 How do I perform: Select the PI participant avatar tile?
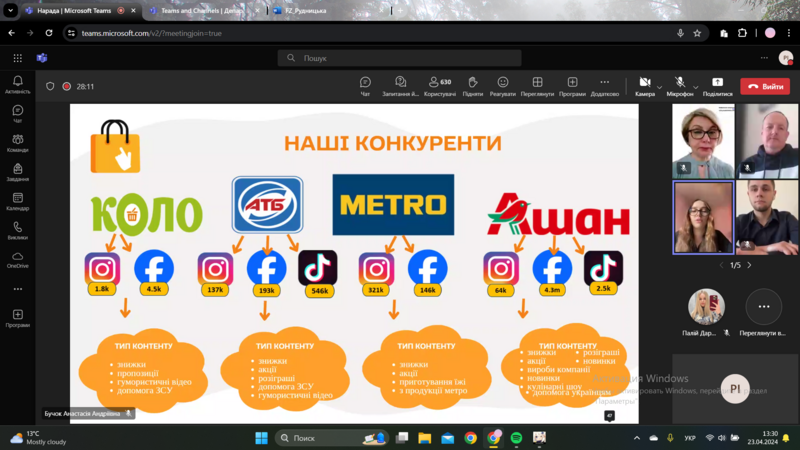pos(735,389)
